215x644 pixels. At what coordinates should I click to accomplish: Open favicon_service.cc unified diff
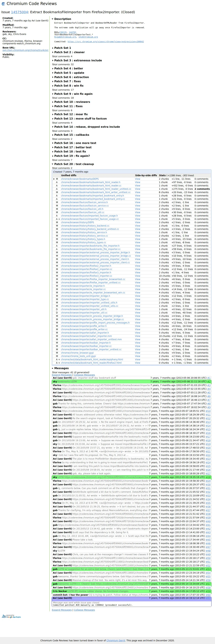85,206
